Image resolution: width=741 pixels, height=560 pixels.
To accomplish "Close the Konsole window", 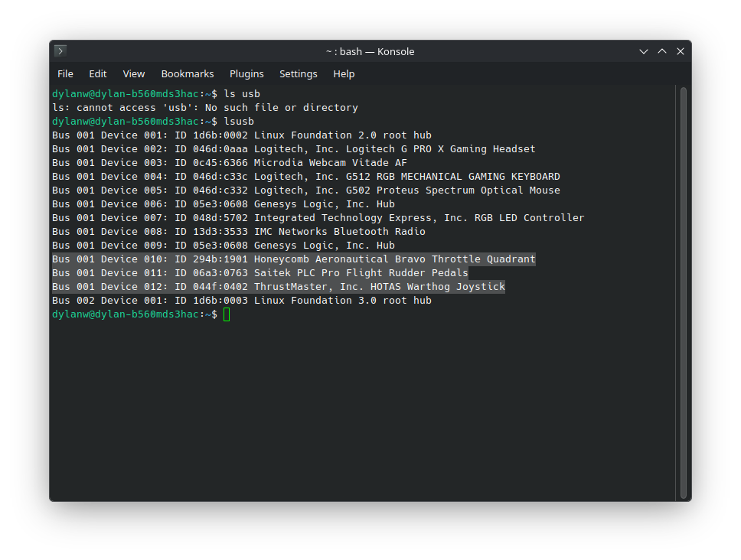I will point(681,51).
